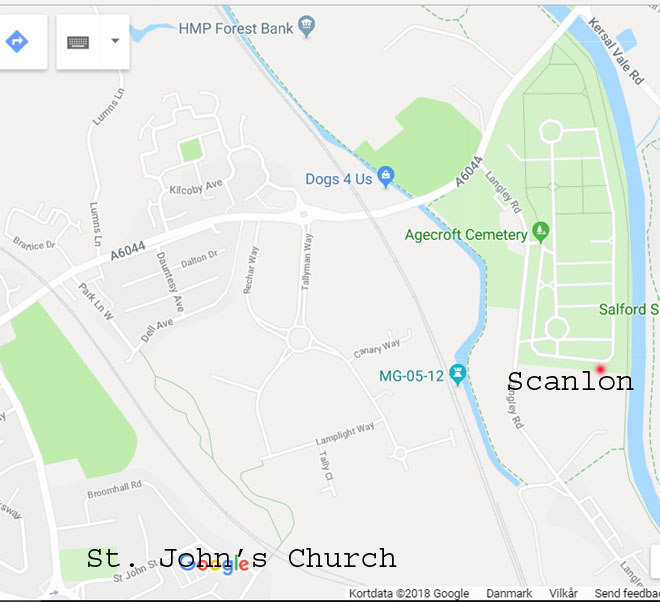
Task: Click the Agecroft Cemetery text label
Action: (466, 235)
